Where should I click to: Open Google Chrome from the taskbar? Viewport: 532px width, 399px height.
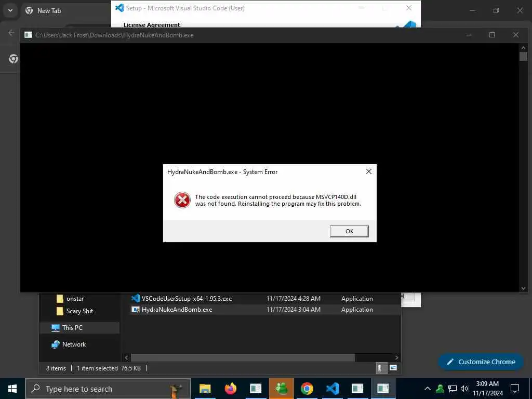tap(307, 389)
